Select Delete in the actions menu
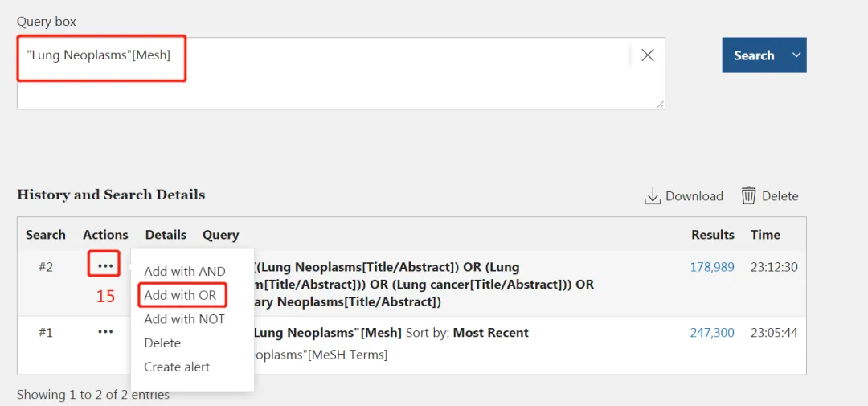This screenshot has height=406, width=868. point(162,343)
